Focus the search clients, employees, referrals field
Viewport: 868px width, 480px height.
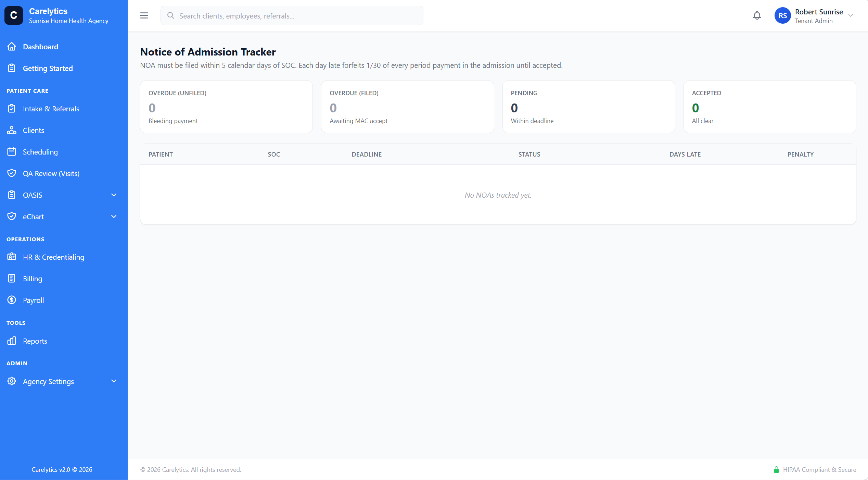[x=292, y=15]
